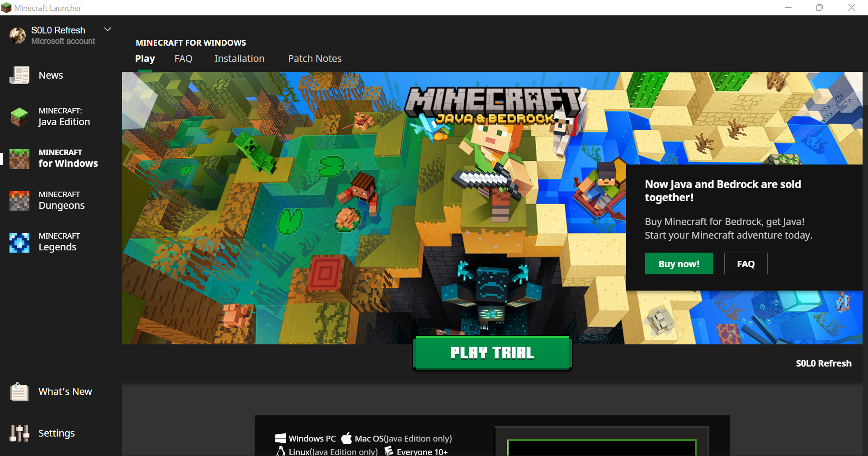Screen dimensions: 868x456
Task: Click the S0L0 Refresh profile avatar
Action: [18, 35]
